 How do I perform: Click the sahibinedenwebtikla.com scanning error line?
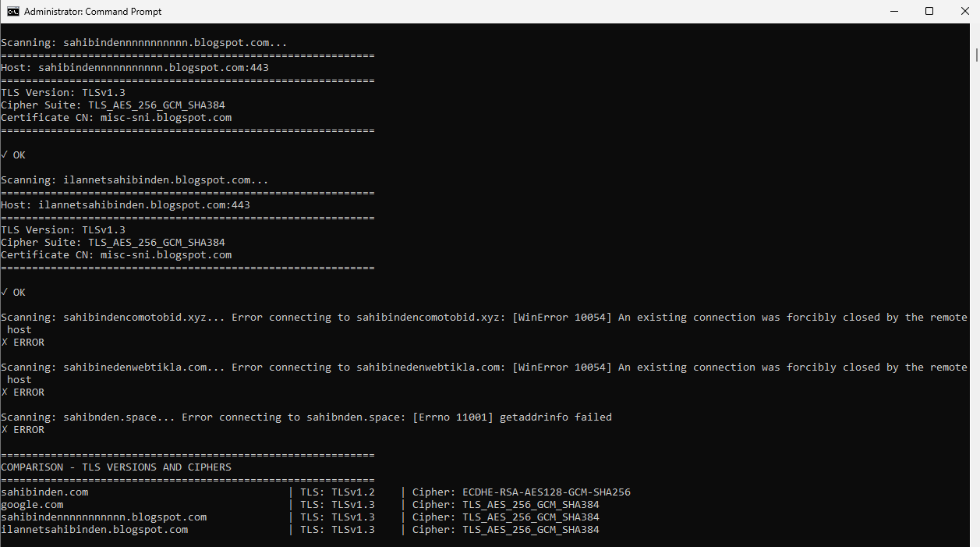click(484, 373)
